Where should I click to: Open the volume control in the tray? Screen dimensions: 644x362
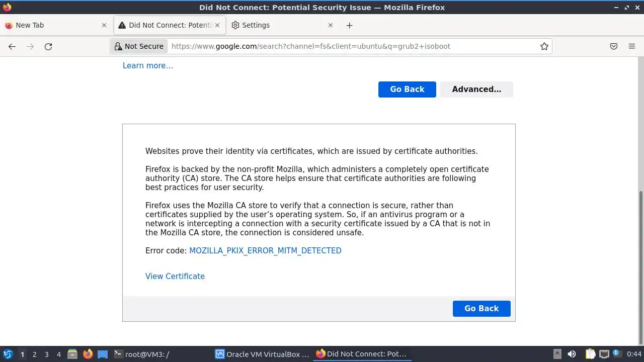(572, 354)
